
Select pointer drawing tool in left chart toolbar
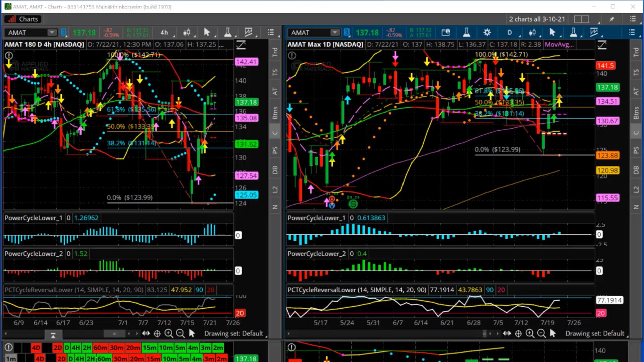207,32
